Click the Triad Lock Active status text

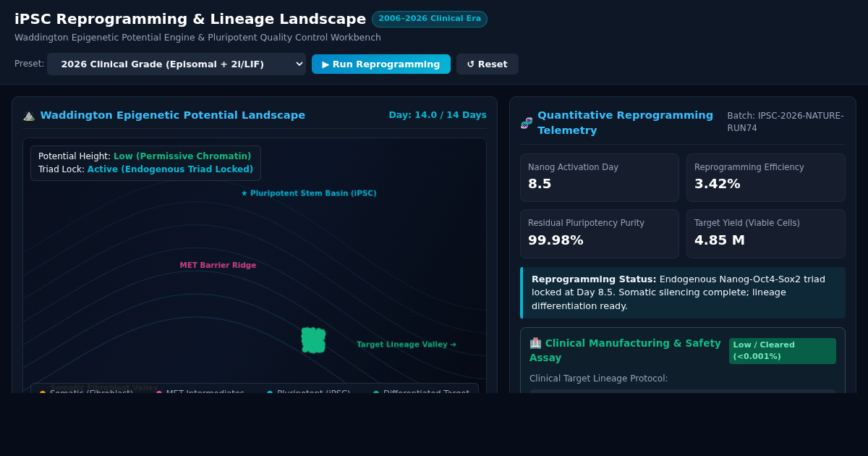coord(145,169)
